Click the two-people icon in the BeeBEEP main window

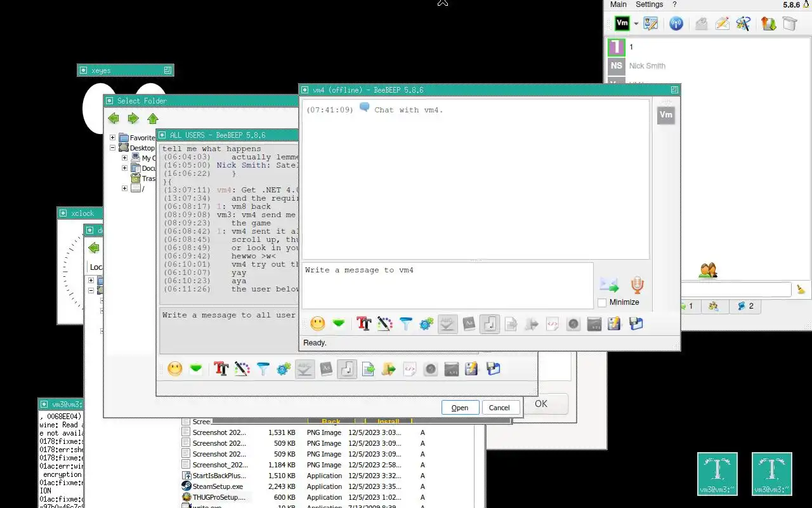click(708, 271)
